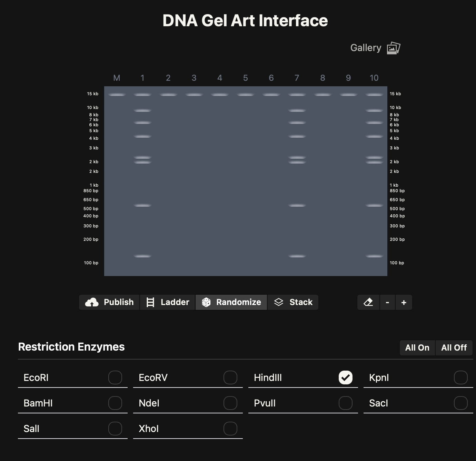The image size is (476, 461).
Task: Remove a lane with the minus button
Action: point(388,302)
